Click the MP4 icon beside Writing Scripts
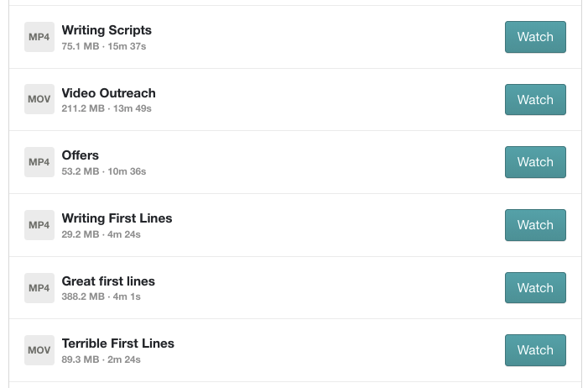This screenshot has height=388, width=588. 39,37
